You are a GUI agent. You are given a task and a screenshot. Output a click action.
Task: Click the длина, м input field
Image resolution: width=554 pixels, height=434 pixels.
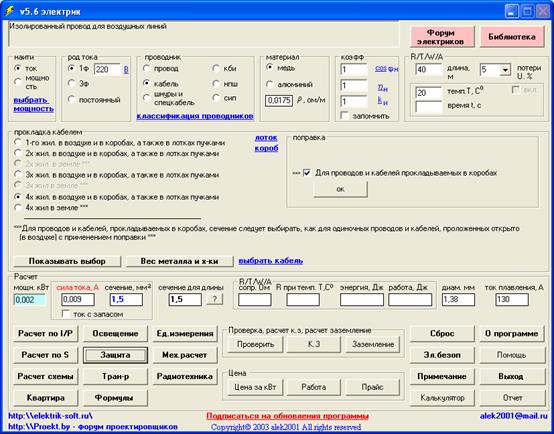pyautogui.click(x=429, y=70)
